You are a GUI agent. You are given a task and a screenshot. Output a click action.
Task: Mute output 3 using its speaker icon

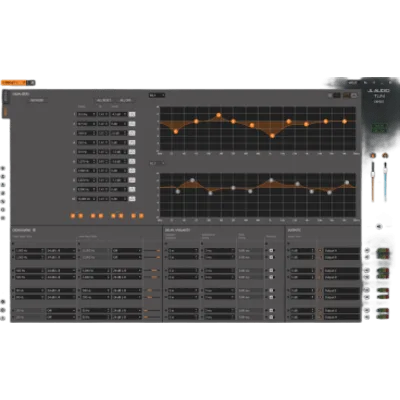(367, 270)
